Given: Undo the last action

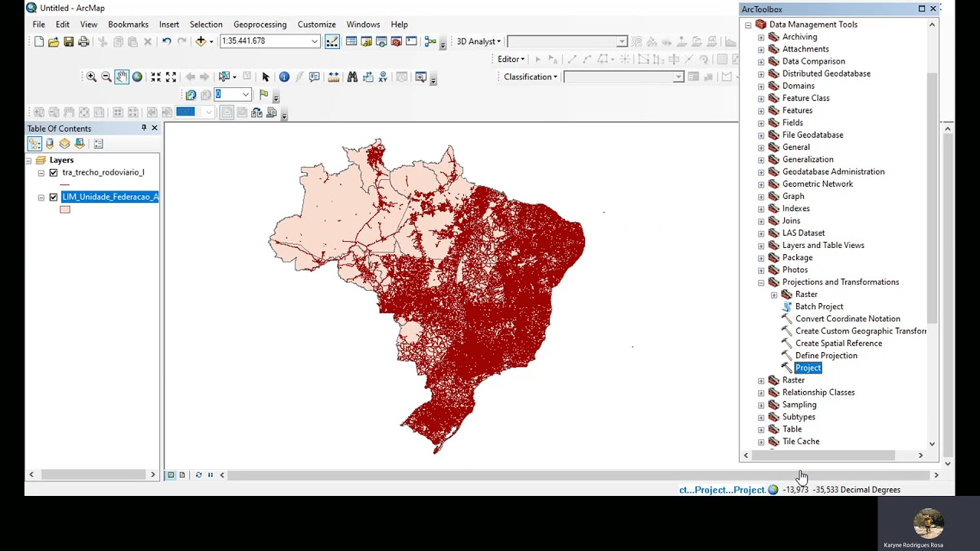Looking at the screenshot, I should click(166, 41).
